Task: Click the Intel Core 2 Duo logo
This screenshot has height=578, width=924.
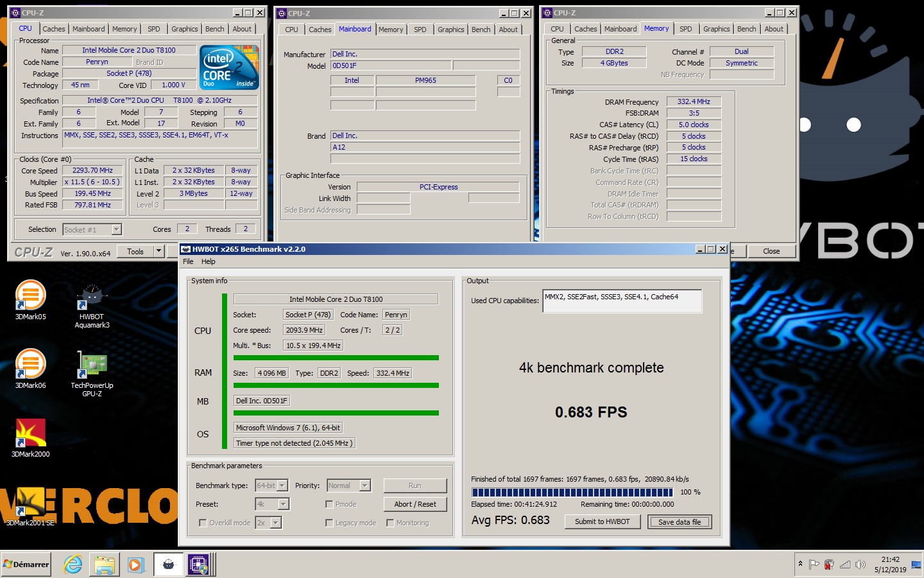Action: point(229,67)
